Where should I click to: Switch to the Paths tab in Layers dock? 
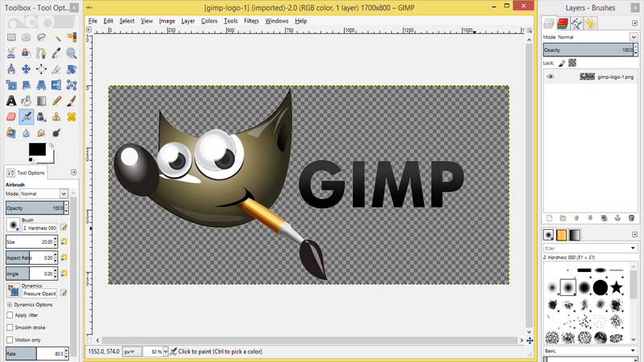[576, 23]
